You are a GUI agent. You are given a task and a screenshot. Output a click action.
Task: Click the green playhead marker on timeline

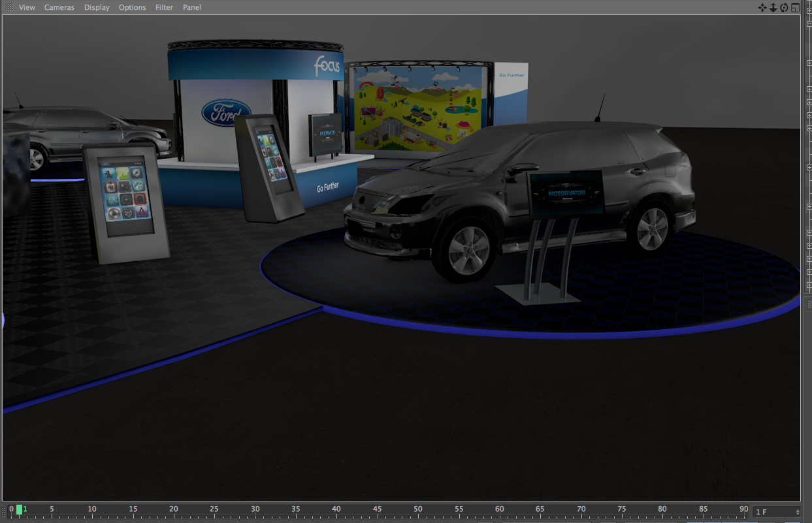[20, 510]
